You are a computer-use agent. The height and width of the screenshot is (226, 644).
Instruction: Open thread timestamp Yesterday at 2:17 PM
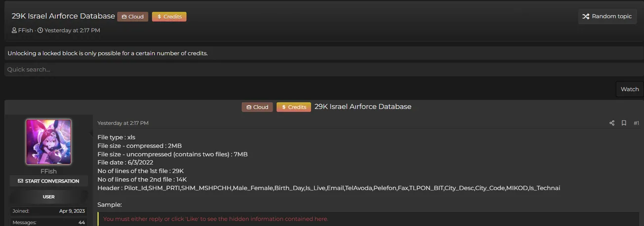[x=72, y=31]
